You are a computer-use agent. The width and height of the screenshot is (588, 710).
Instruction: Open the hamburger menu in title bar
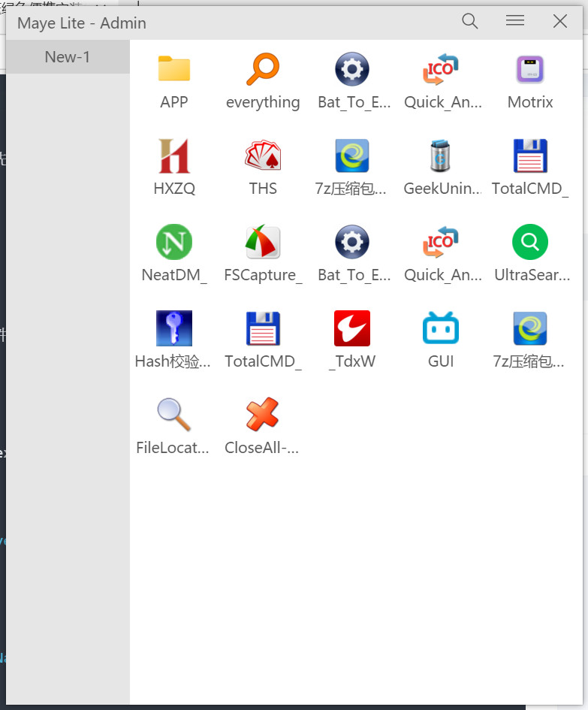click(515, 20)
